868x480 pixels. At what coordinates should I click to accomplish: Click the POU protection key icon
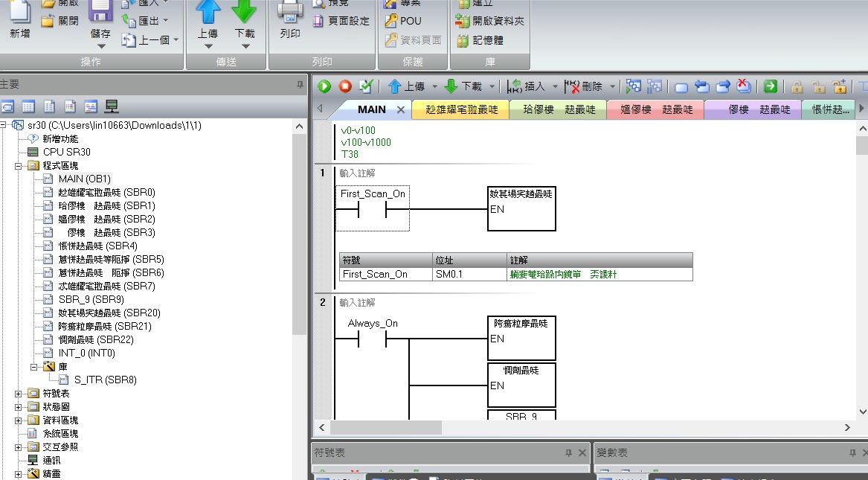390,21
